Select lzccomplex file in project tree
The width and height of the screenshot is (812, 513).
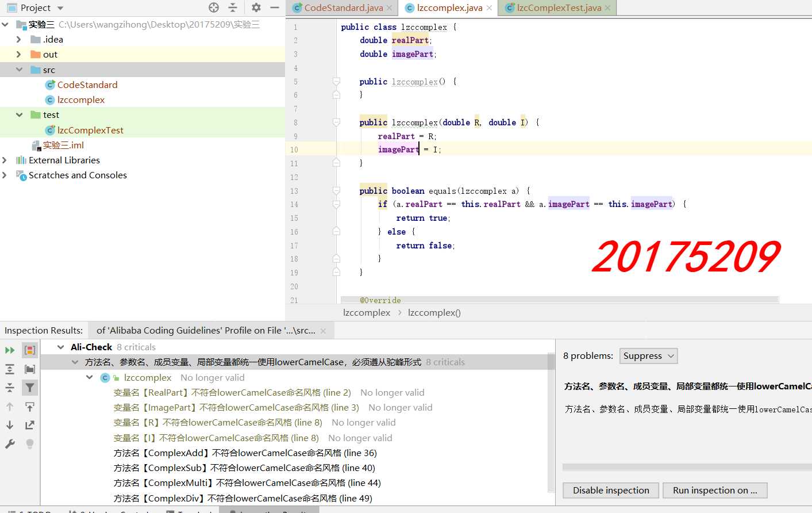point(81,99)
